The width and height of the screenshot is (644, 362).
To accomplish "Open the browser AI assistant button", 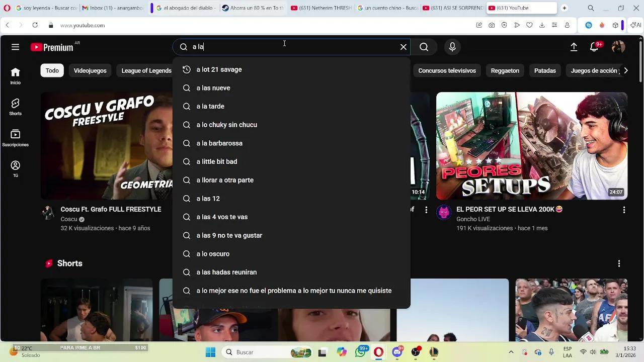I will pos(635,25).
